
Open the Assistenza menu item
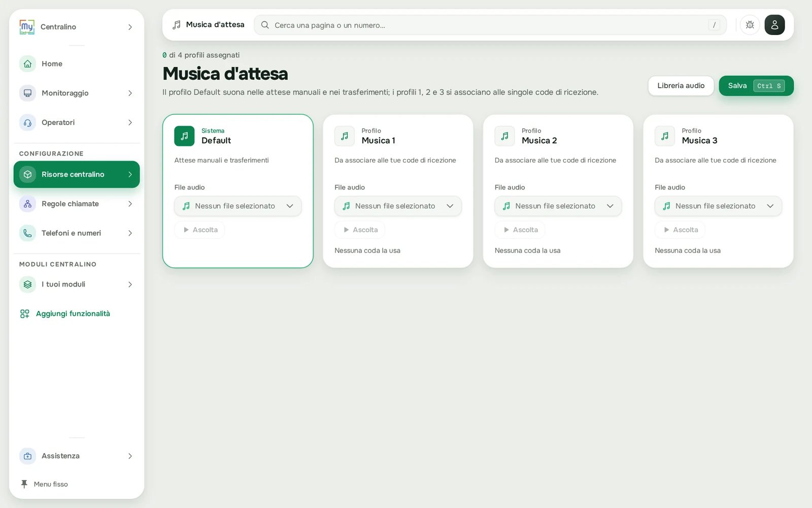point(77,456)
